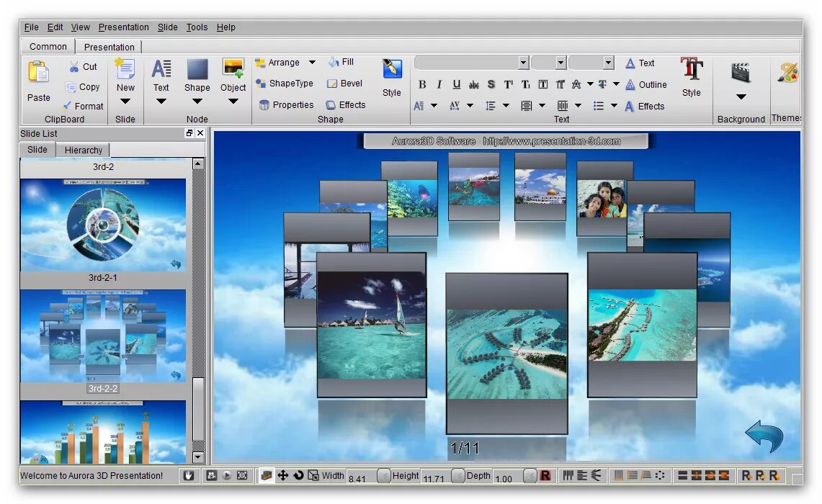Open the Tools menu
822x504 pixels.
point(197,27)
